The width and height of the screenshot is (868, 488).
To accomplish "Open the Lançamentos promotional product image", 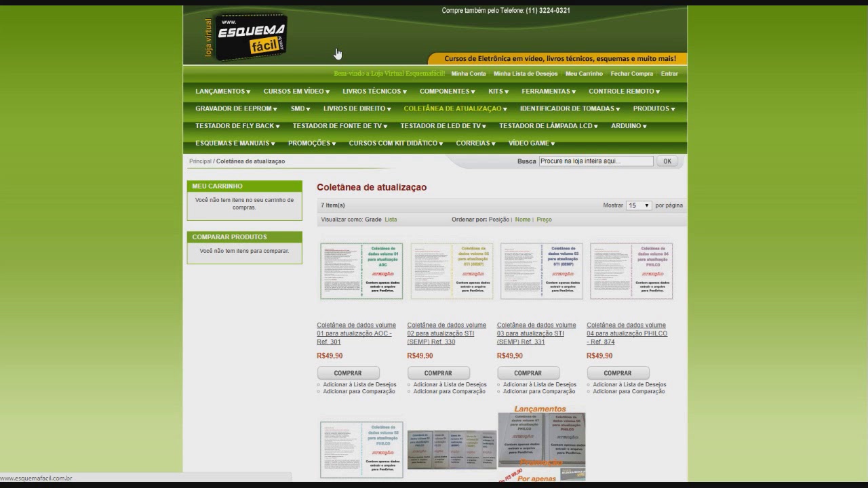I will 541,444.
